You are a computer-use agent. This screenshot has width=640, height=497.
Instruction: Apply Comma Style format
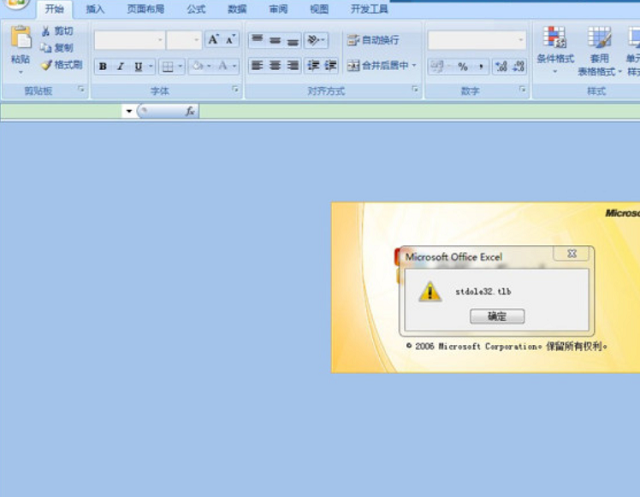[x=481, y=66]
